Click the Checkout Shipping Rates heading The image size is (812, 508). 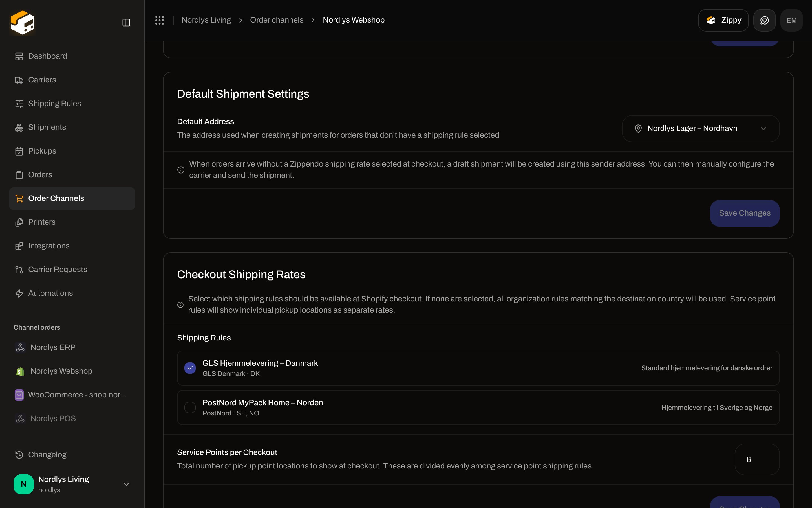coord(241,275)
